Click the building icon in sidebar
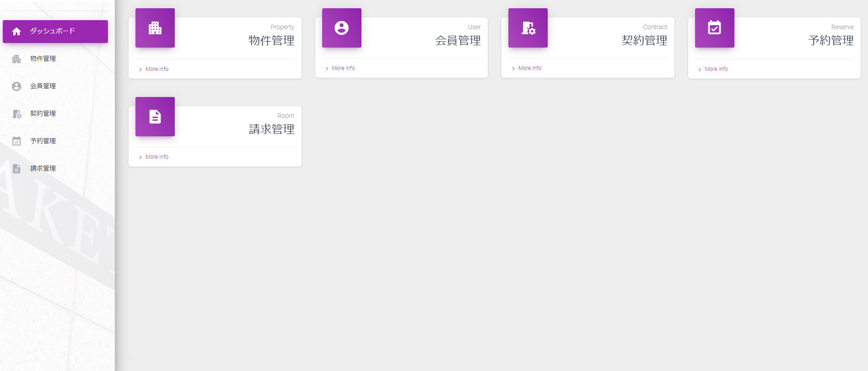The height and width of the screenshot is (371, 868). pyautogui.click(x=16, y=59)
